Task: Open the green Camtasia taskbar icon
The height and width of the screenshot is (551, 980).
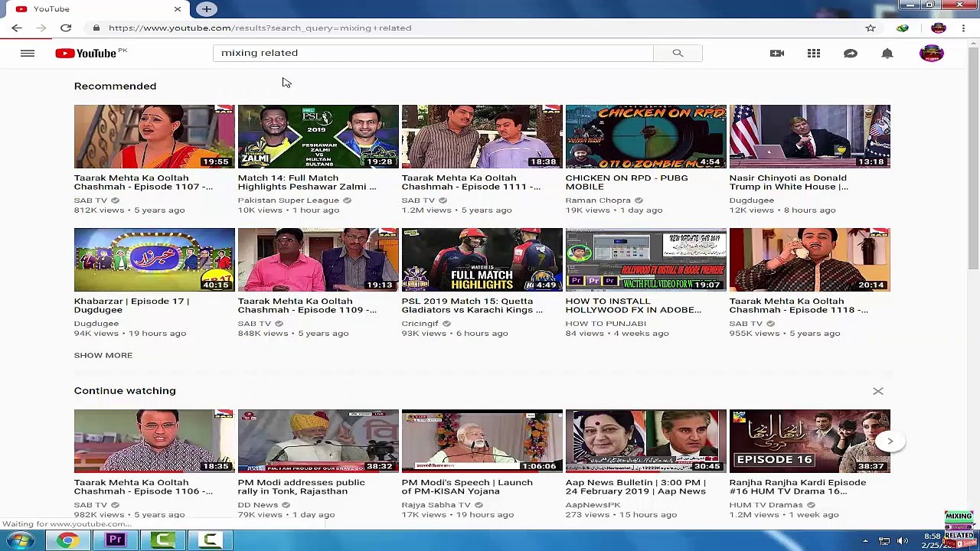Action: [x=162, y=541]
